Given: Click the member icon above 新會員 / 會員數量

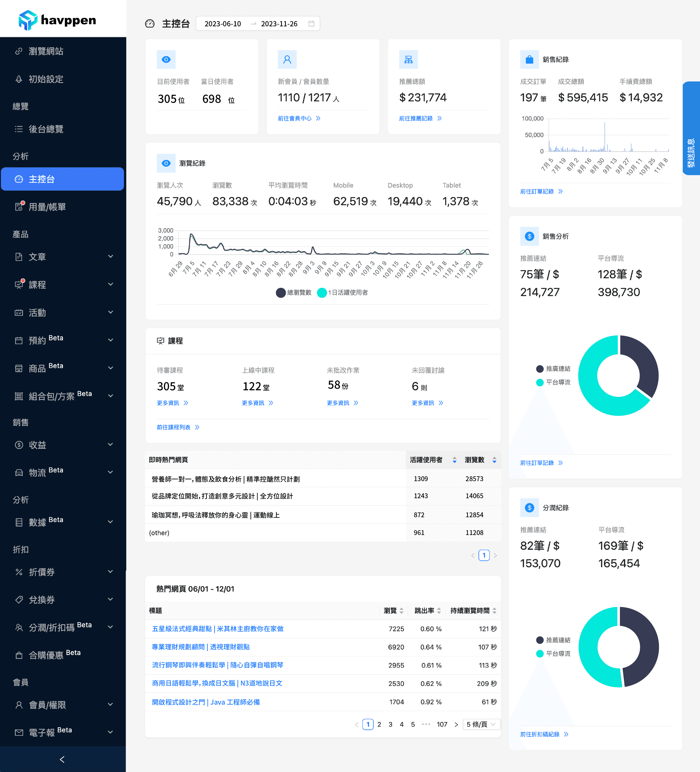Looking at the screenshot, I should [x=287, y=60].
